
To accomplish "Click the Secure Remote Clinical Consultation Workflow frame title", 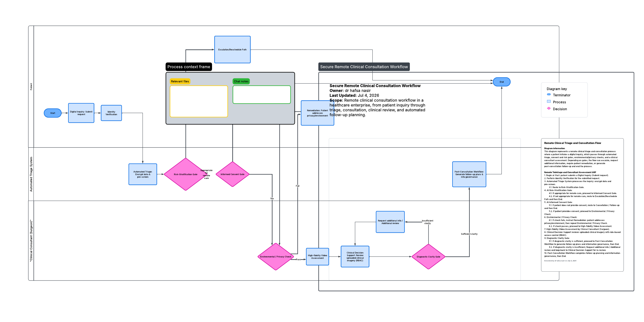I will 364,67.
